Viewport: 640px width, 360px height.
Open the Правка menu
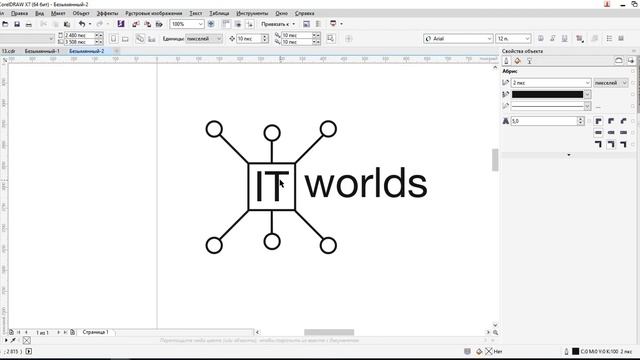19,13
